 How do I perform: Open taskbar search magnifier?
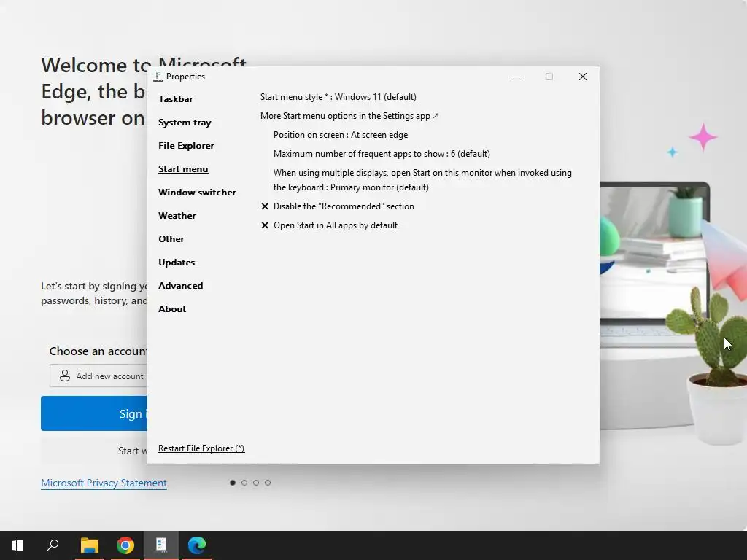point(53,545)
